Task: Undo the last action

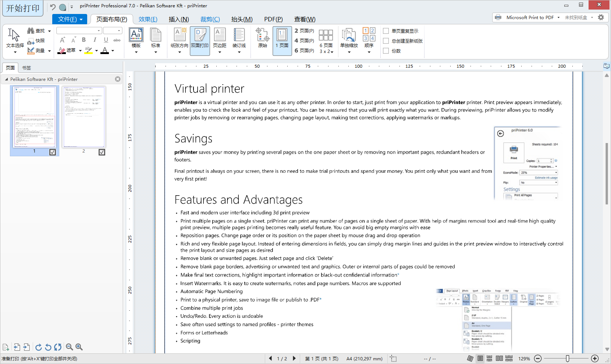Action: 53,7
